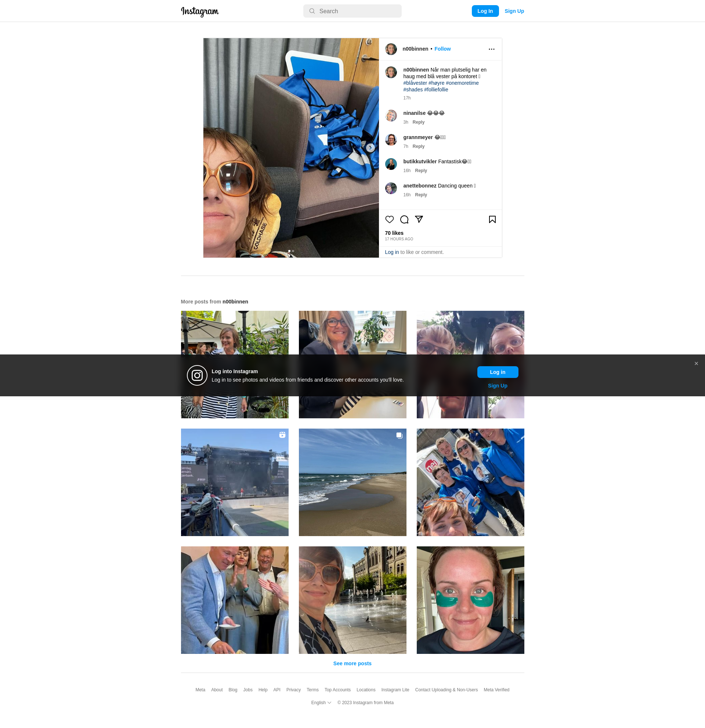Open the concert stage reel thumbnail
This screenshot has height=728, width=705.
tap(235, 482)
